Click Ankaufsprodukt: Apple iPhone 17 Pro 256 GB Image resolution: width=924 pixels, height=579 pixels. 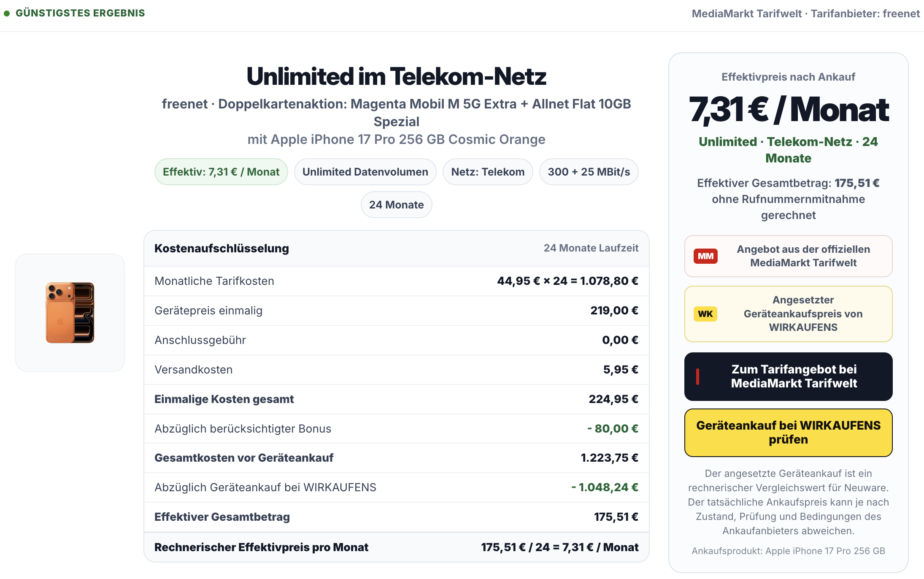[x=788, y=551]
